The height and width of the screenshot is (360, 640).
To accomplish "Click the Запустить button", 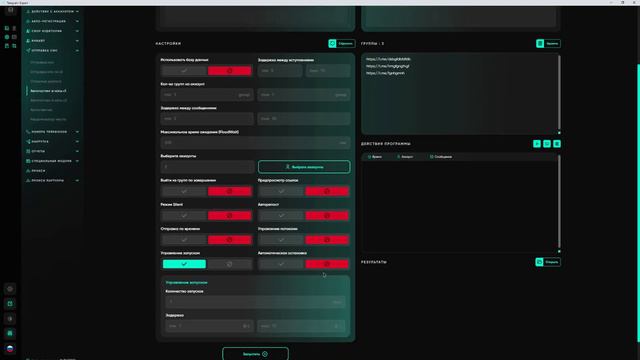I will 256,354.
